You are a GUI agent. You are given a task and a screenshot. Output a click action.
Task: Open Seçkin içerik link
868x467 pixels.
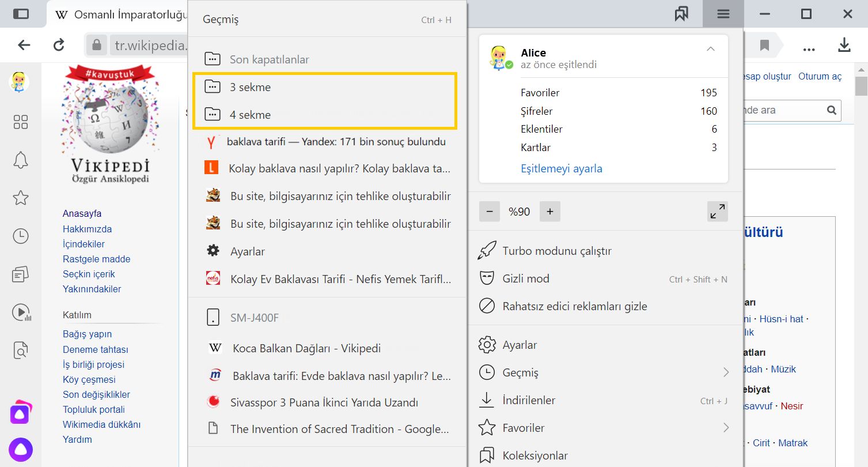pos(89,274)
